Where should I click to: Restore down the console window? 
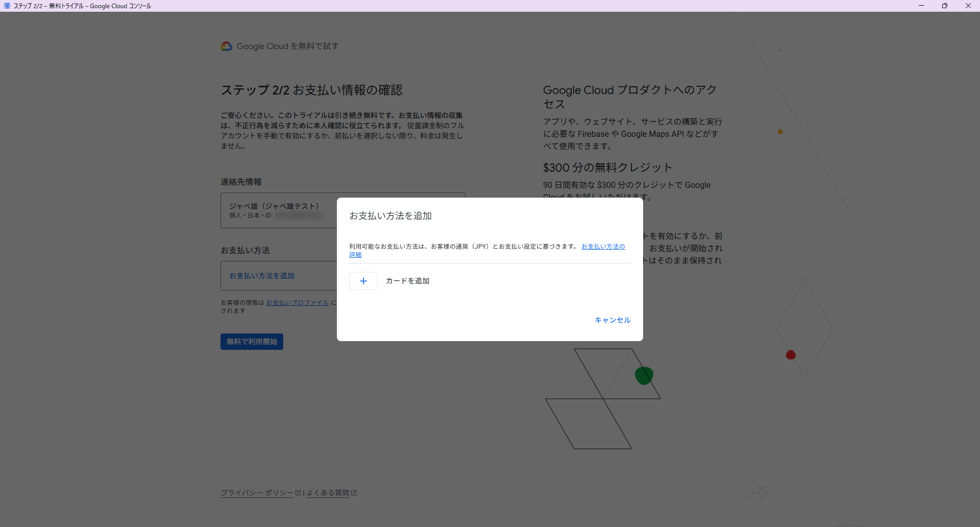(945, 6)
